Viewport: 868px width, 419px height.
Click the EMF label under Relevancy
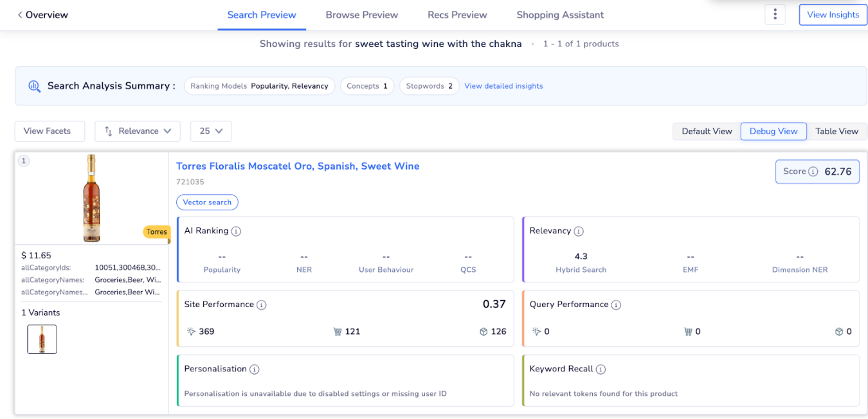click(691, 270)
